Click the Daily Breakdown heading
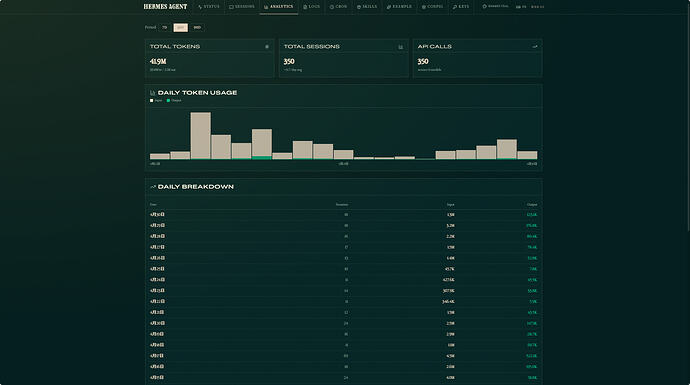 click(195, 187)
